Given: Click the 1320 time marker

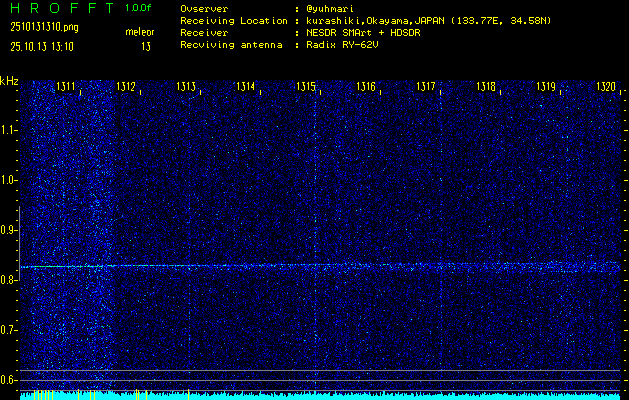Looking at the screenshot, I should [606, 88].
